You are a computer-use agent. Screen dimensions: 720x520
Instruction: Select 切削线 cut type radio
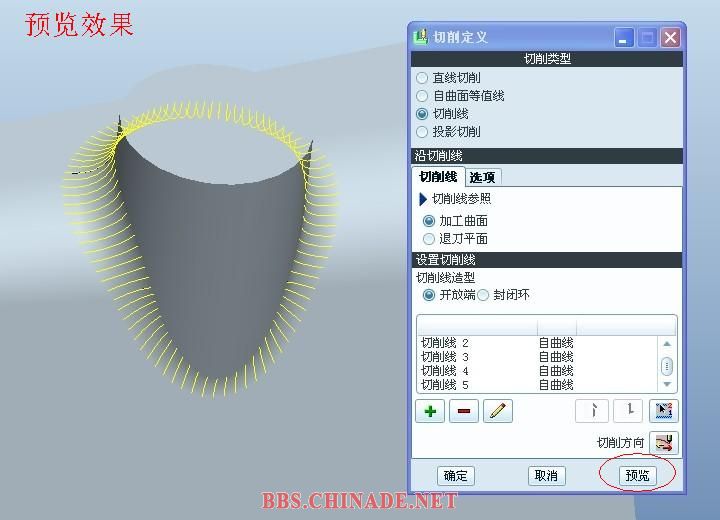point(422,113)
